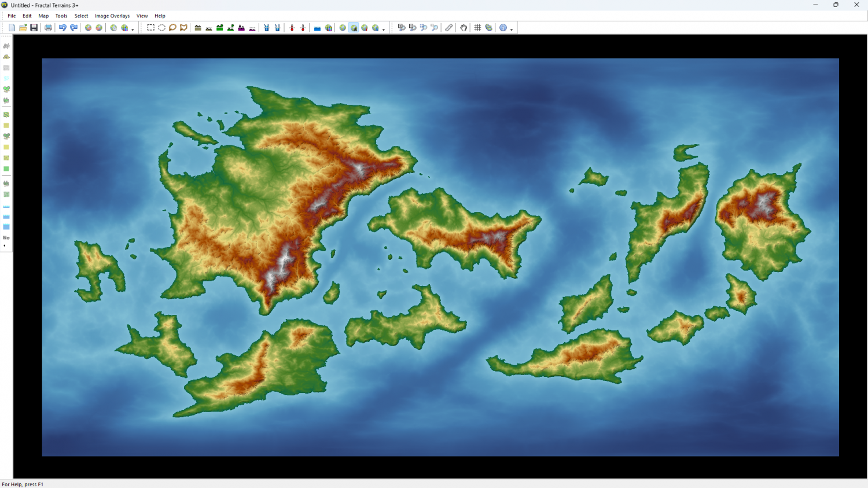Click the zoom in magnifier icon

tap(401, 28)
